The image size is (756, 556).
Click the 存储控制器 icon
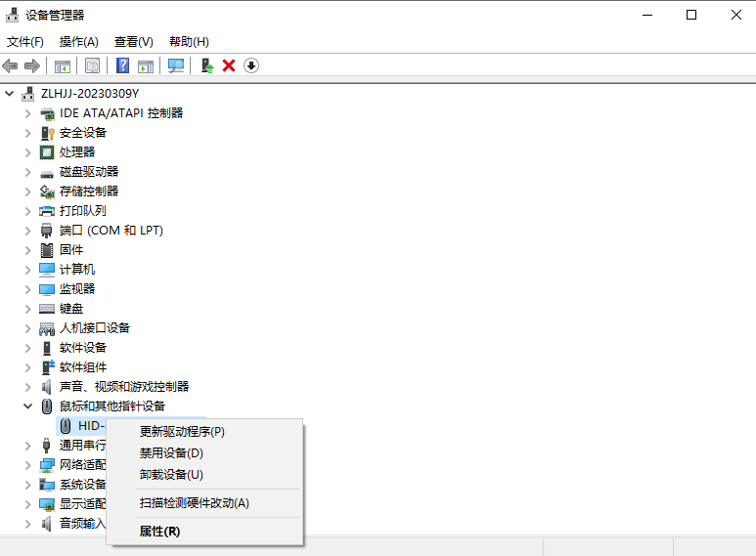(47, 192)
